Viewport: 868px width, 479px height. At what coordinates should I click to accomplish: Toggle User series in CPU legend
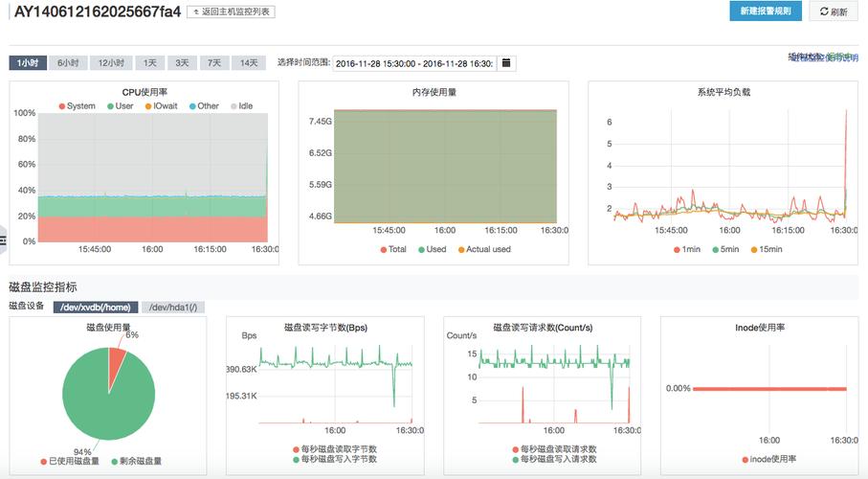pos(121,106)
